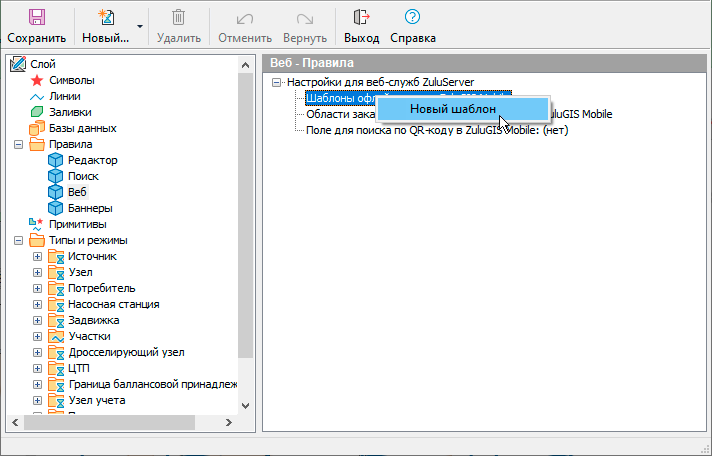Click the Выход (Exit) toolbar icon
Screen dimensions: 712x456
click(361, 18)
